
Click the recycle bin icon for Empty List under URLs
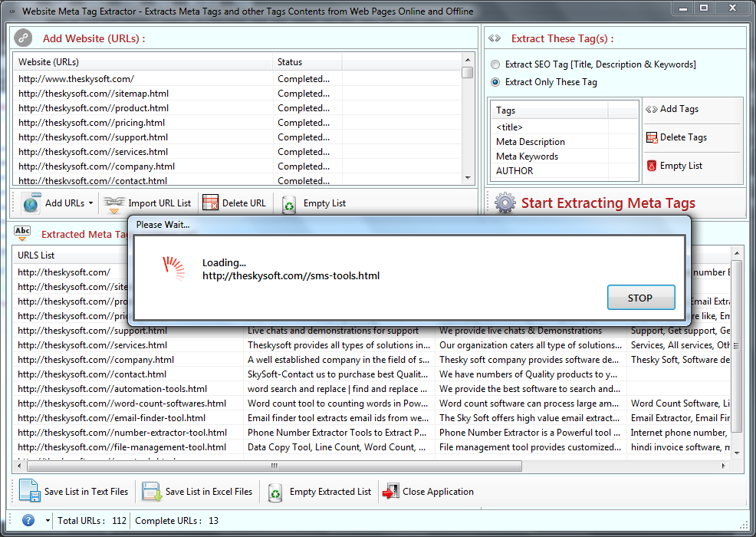tap(289, 204)
